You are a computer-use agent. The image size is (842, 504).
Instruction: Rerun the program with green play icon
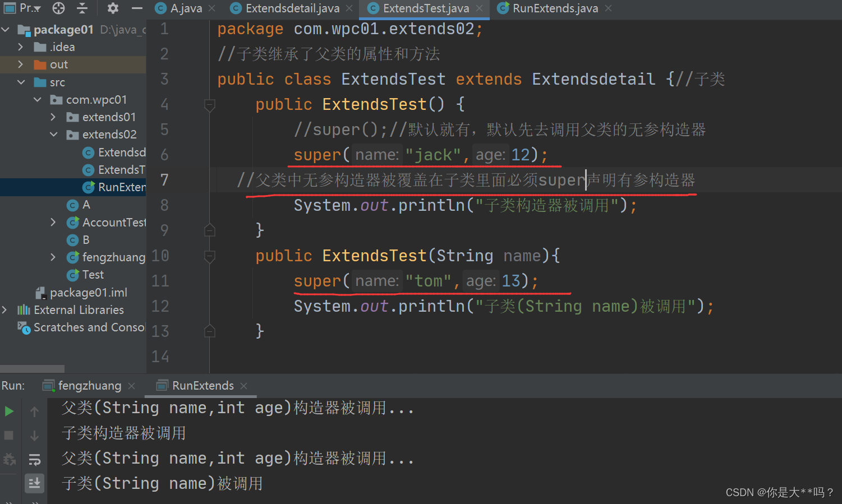point(9,411)
